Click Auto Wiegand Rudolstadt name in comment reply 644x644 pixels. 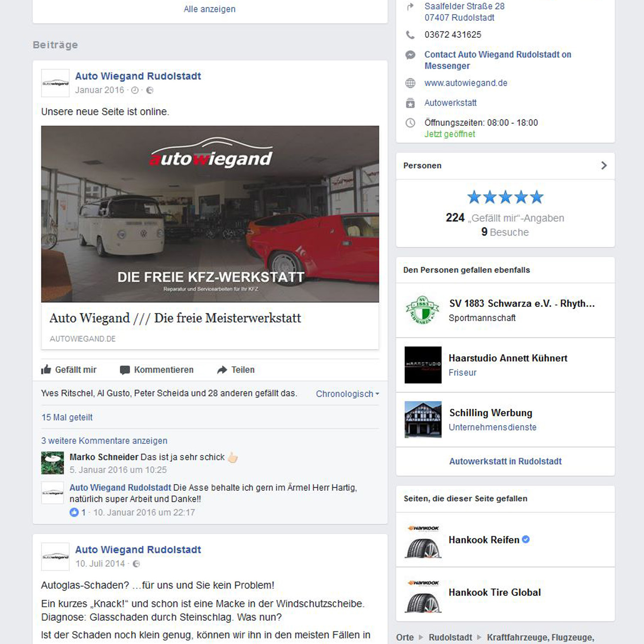coord(120,488)
